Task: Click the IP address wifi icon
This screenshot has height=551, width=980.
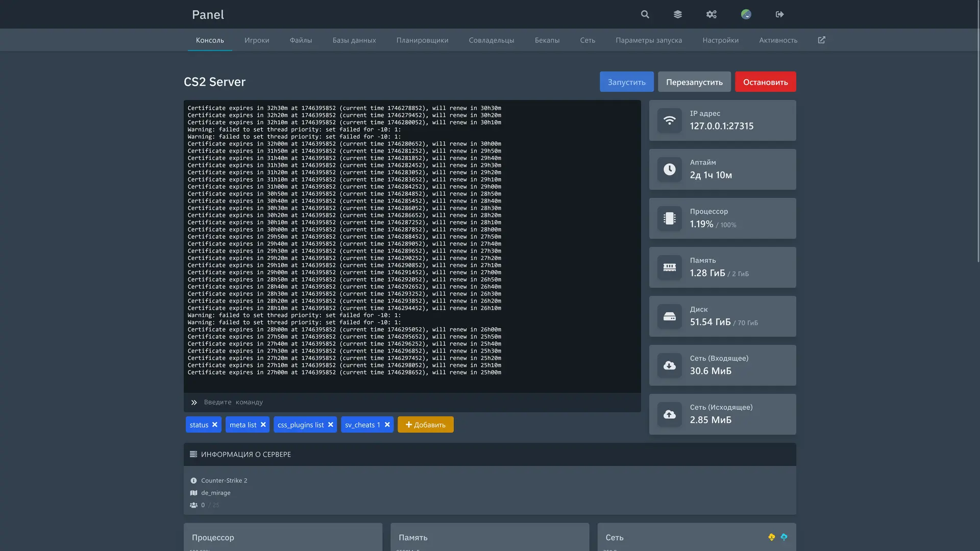Action: pos(670,120)
